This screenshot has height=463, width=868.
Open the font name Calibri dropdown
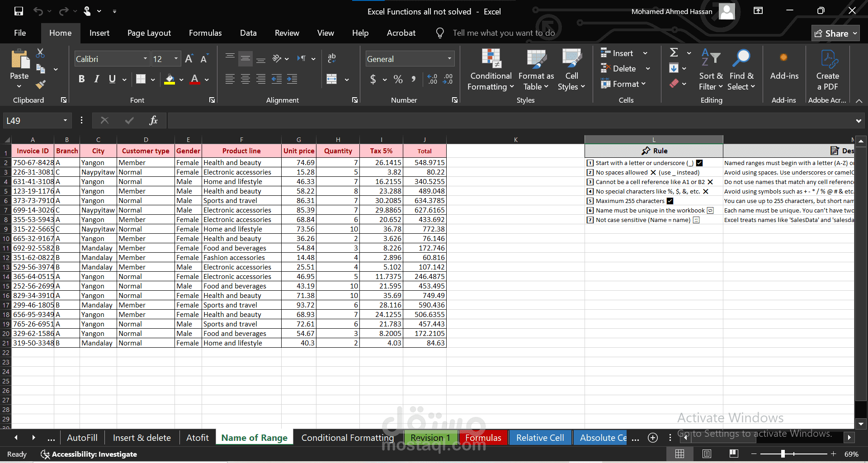[x=145, y=59]
